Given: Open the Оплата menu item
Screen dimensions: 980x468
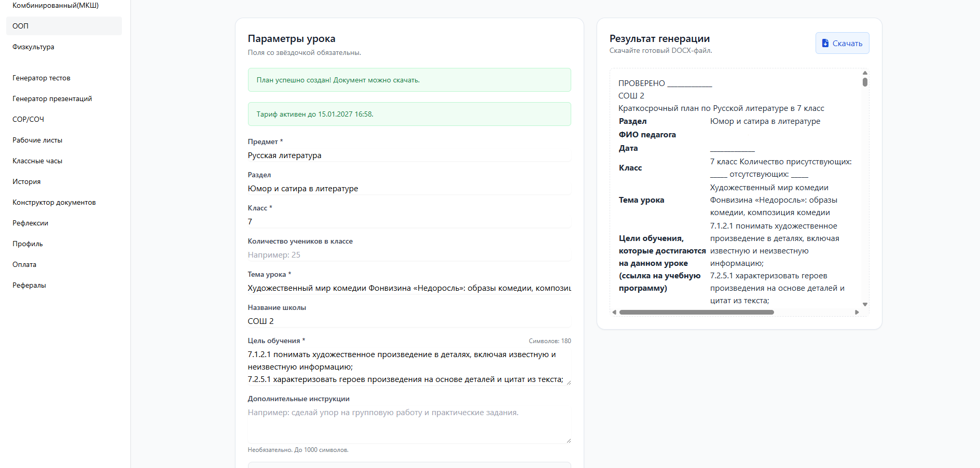Looking at the screenshot, I should click(24, 264).
